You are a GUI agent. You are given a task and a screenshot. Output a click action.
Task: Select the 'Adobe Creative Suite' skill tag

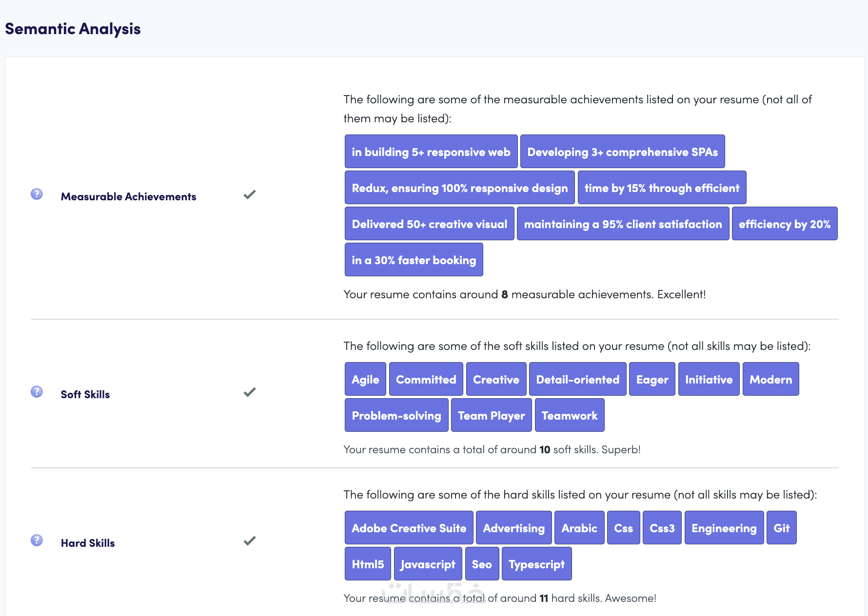pos(409,528)
